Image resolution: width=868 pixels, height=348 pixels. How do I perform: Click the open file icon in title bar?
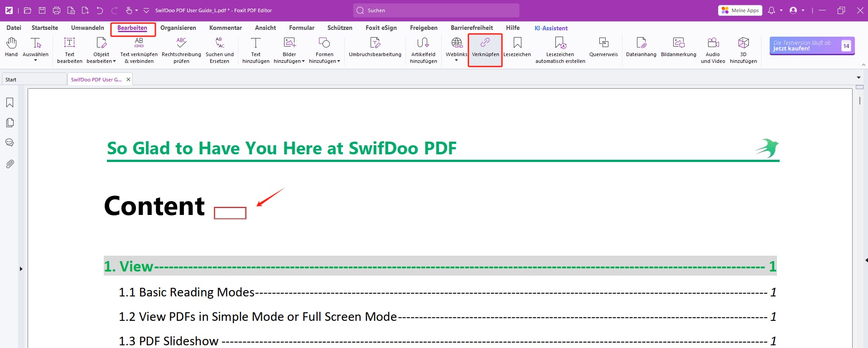(x=28, y=10)
